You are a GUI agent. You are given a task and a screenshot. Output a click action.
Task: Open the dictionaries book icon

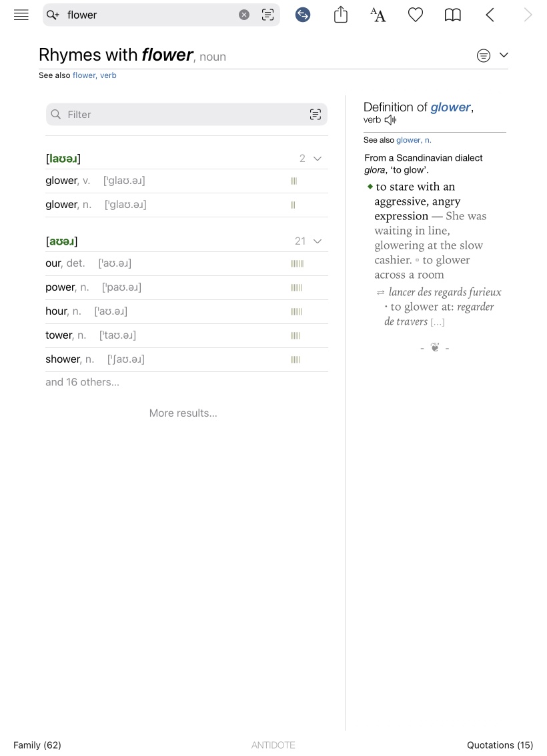(453, 15)
